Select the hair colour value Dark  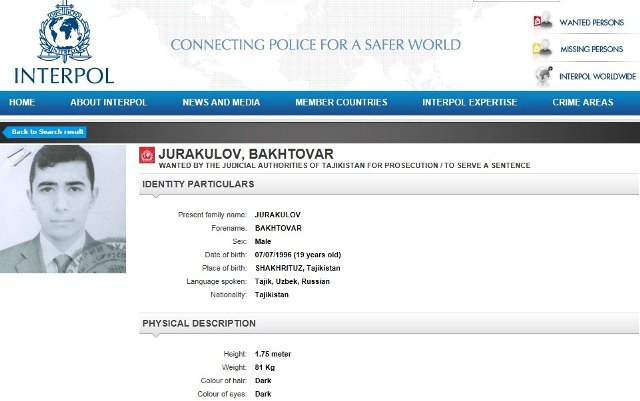click(x=263, y=381)
